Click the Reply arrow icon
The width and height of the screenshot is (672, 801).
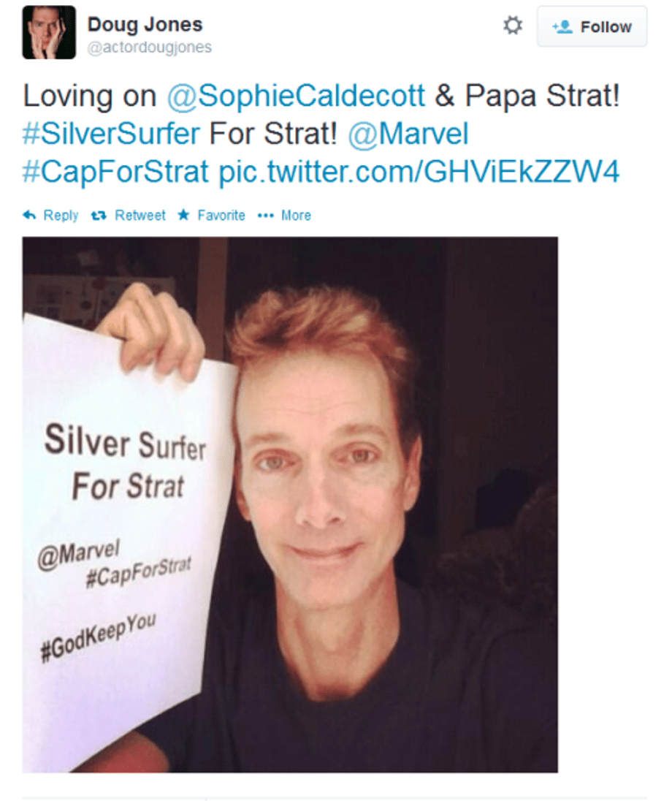29,216
